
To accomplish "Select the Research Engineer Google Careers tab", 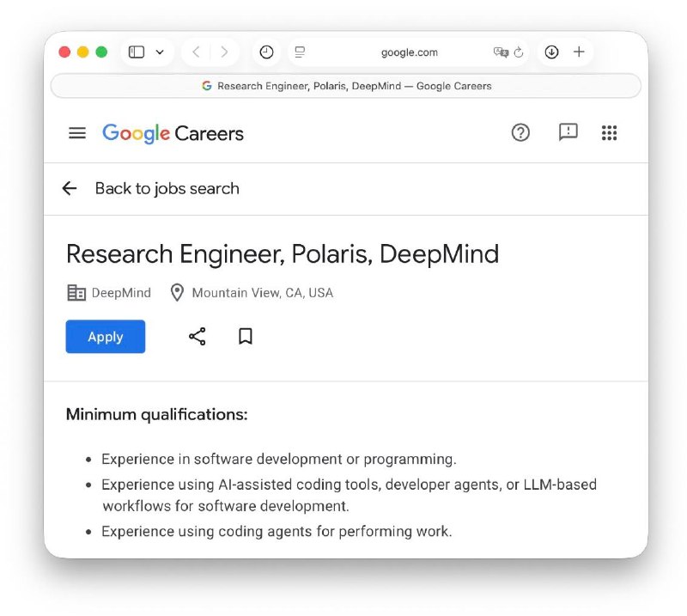I will [x=346, y=86].
